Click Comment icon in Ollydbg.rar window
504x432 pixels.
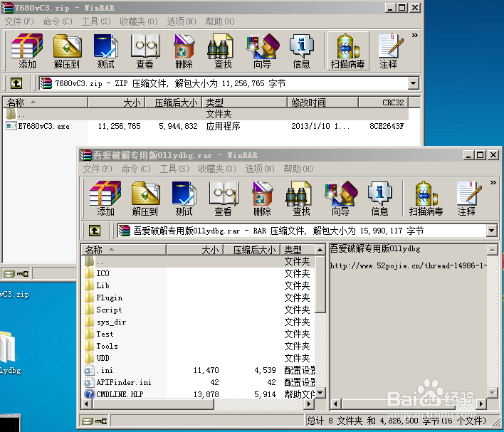(468, 199)
